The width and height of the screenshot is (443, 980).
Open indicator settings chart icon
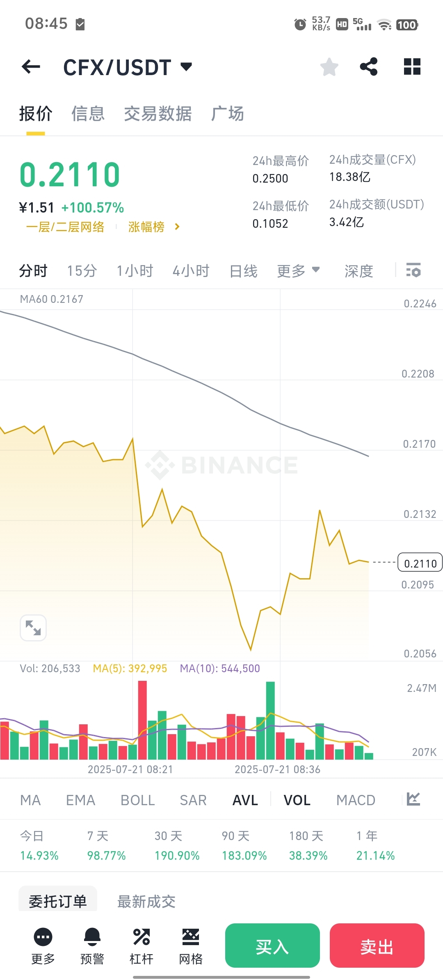click(413, 799)
